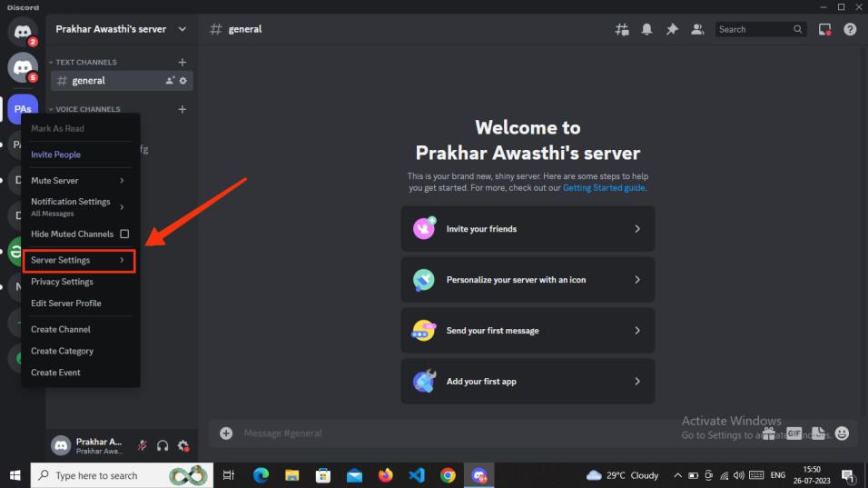This screenshot has height=488, width=868.
Task: Choose Create Event from context menu
Action: coord(79,373)
